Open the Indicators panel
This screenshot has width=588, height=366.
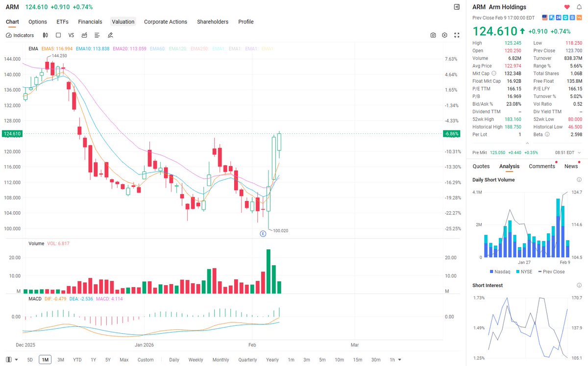20,35
